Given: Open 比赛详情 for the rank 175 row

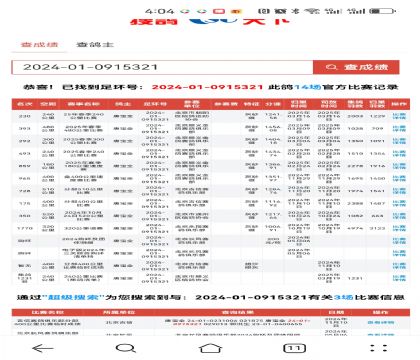Looking at the screenshot, I should (x=399, y=203).
